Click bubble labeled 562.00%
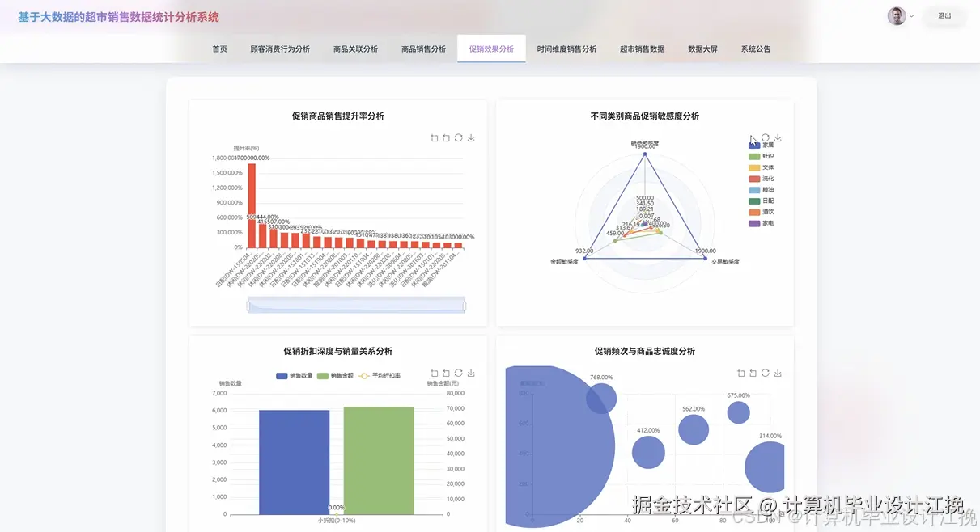Screen dimensions: 980x532 (x=694, y=429)
